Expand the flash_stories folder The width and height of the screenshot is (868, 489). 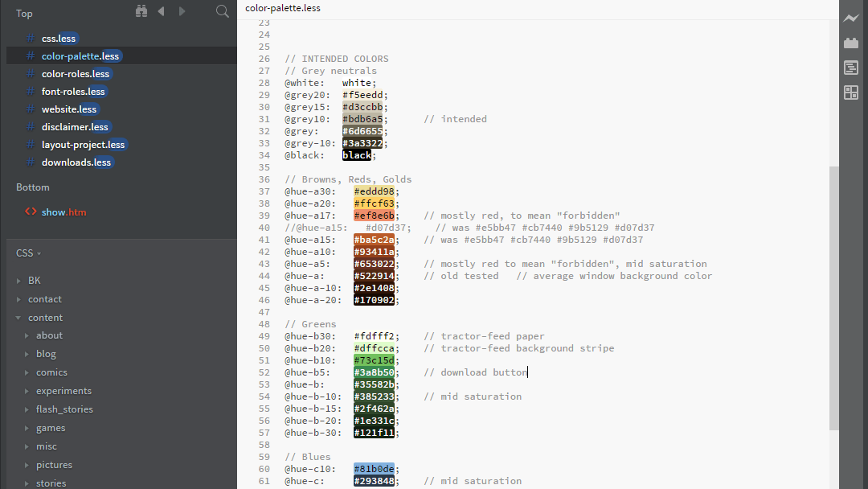[27, 409]
